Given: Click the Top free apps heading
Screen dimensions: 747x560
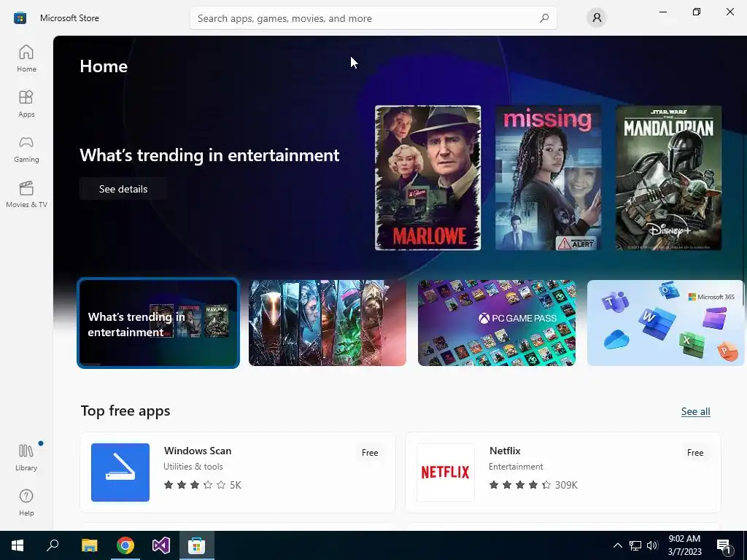Looking at the screenshot, I should (125, 411).
